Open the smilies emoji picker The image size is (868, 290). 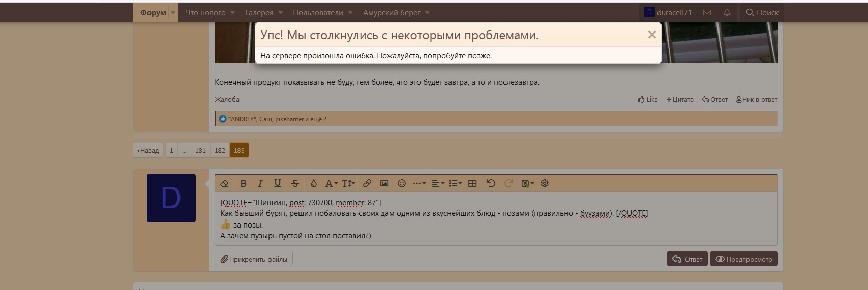pos(402,183)
